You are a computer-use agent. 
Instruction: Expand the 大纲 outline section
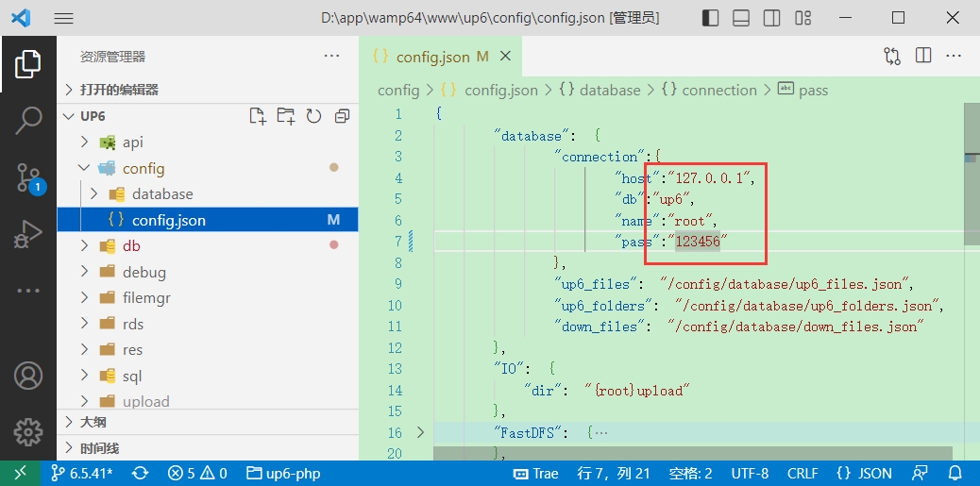93,422
